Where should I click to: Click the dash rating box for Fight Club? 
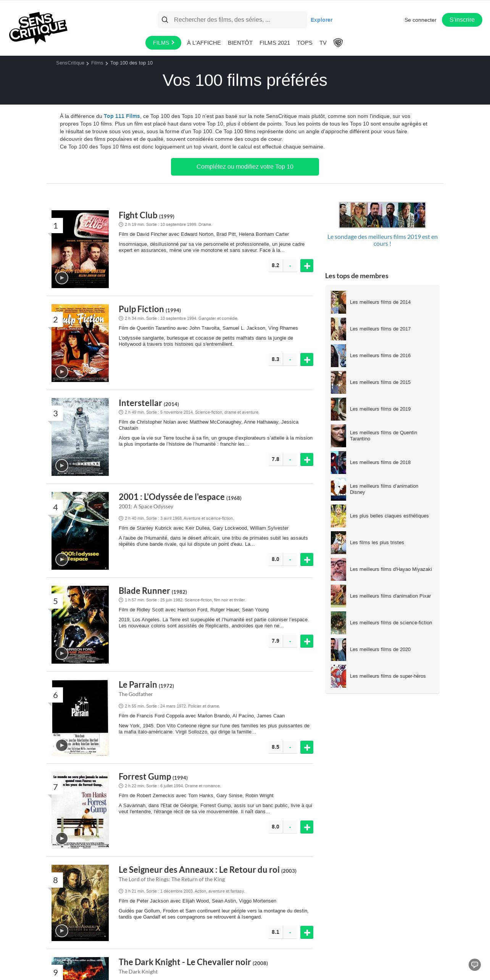[x=290, y=266]
